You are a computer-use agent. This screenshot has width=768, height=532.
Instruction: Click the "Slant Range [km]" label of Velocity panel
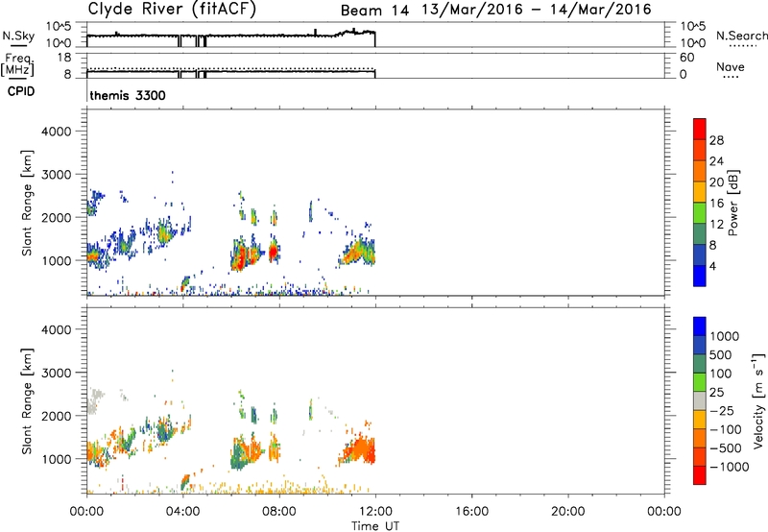(27, 400)
